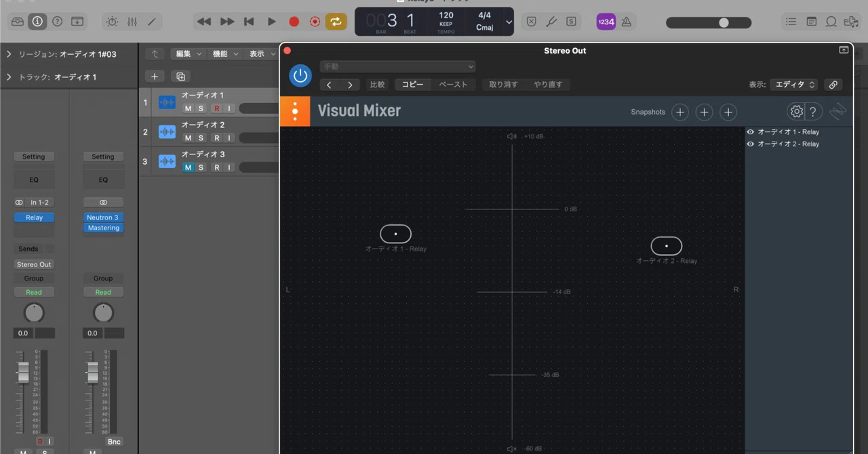
Task: Open the List Editors icon
Action: 791,22
